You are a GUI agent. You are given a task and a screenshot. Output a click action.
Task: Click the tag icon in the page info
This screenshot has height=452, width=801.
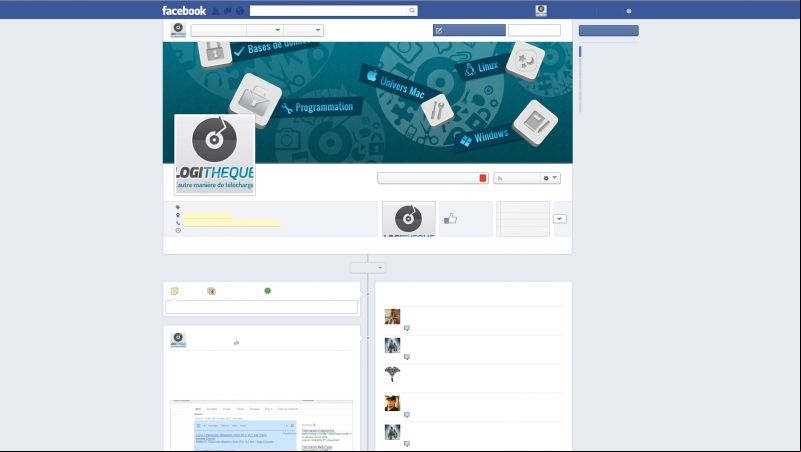click(178, 207)
